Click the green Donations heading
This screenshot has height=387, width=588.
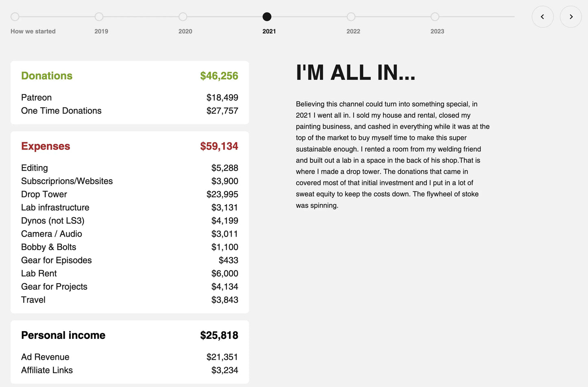47,76
